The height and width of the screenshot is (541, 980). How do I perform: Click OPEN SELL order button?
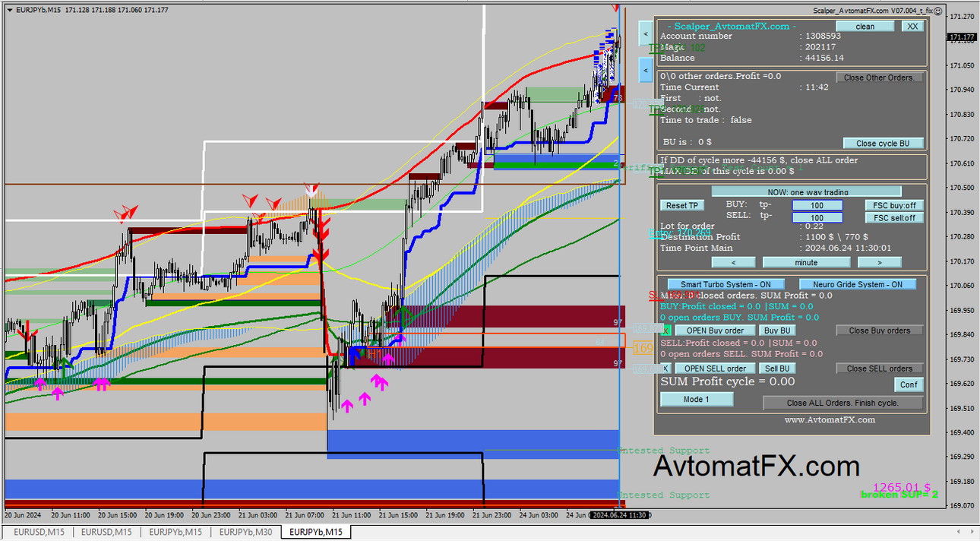[715, 369]
